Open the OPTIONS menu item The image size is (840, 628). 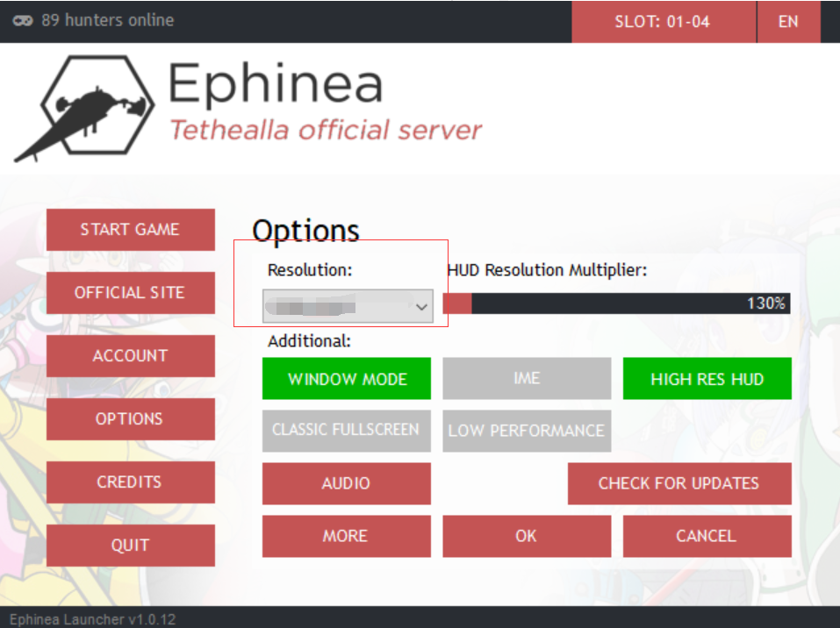(x=130, y=419)
